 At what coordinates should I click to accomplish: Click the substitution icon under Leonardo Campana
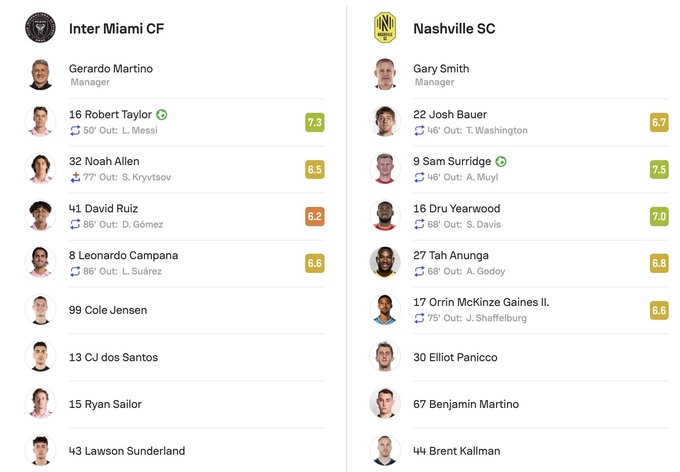click(75, 272)
